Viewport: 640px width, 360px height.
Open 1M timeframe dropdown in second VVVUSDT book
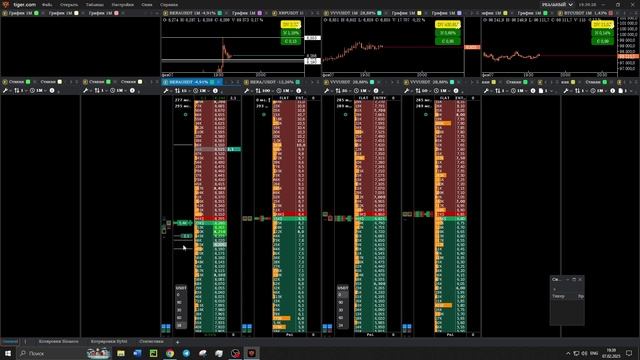pyautogui.click(x=442, y=91)
